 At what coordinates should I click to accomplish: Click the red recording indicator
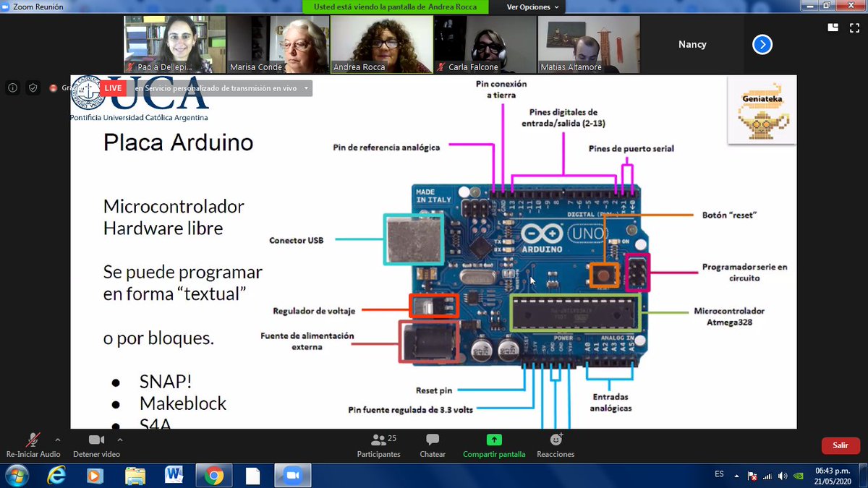[54, 88]
